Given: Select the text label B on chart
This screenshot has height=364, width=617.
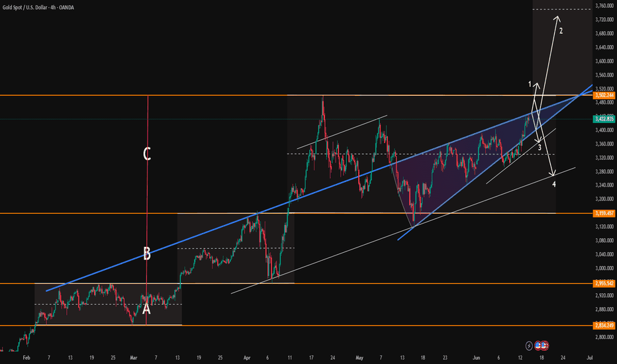Looking at the screenshot, I should pyautogui.click(x=147, y=254).
